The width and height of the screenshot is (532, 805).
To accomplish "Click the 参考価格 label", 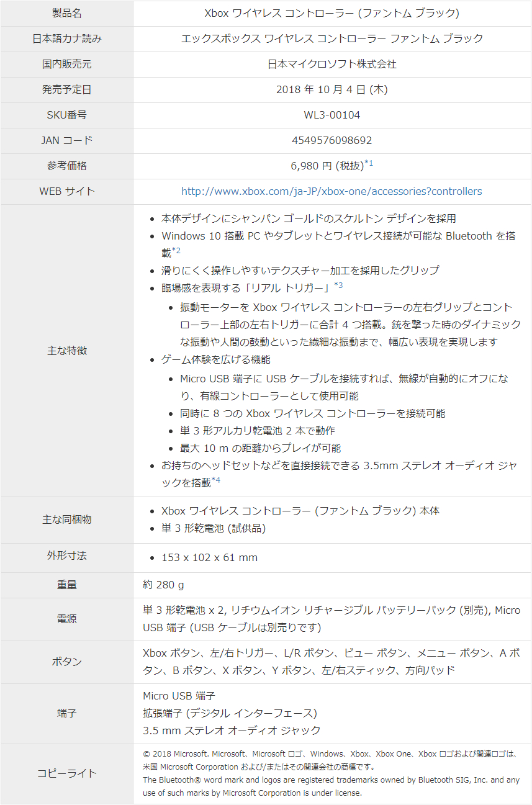I will pos(66,166).
